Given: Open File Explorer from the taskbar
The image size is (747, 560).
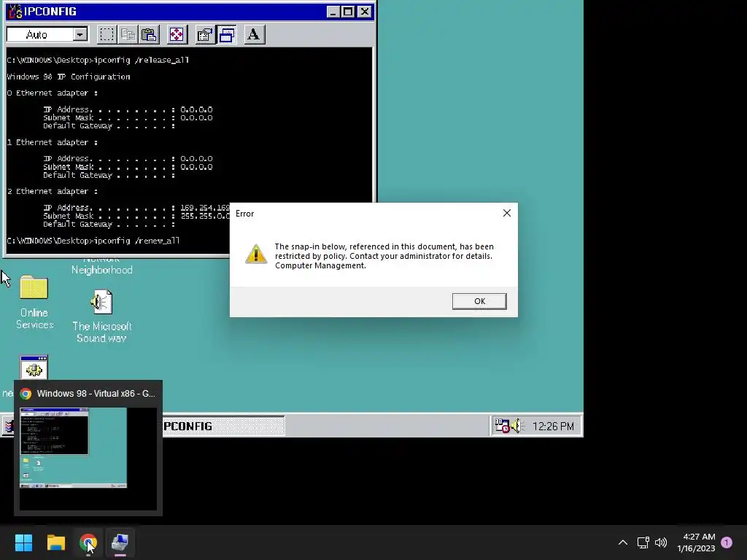Looking at the screenshot, I should point(55,542).
